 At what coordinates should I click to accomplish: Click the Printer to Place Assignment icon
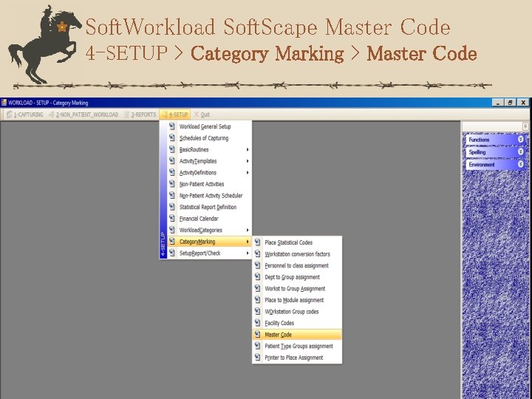pyautogui.click(x=258, y=358)
